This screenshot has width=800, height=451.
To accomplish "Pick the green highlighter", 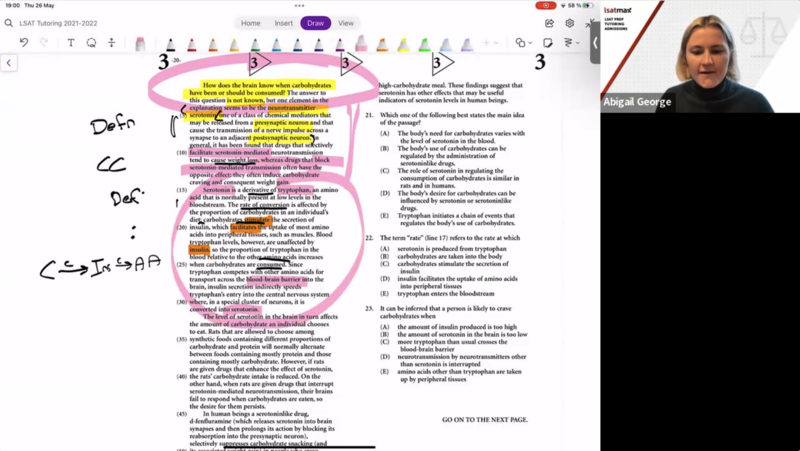I will coord(425,43).
